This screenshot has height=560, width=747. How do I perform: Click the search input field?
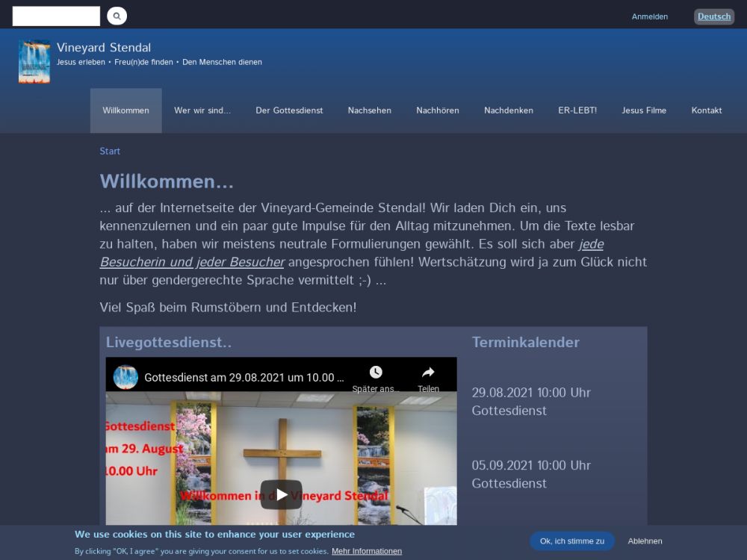(x=56, y=16)
